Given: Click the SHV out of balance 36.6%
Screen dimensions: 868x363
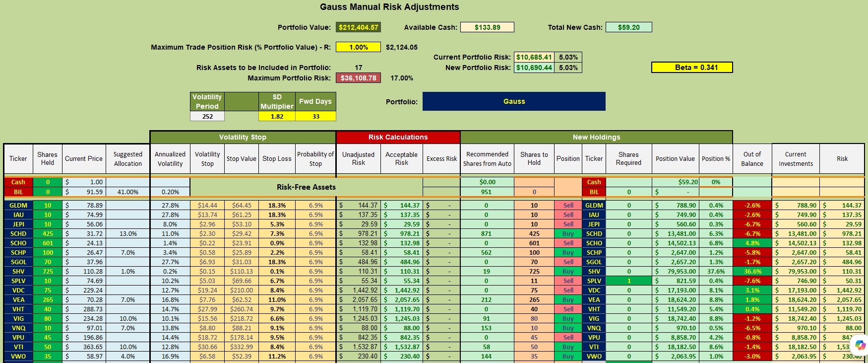Looking at the screenshot, I should [752, 271].
